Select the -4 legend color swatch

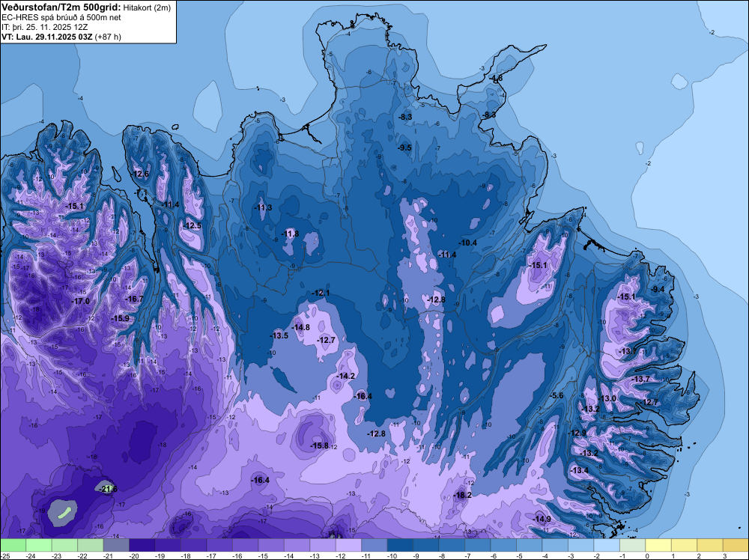[x=554, y=545]
